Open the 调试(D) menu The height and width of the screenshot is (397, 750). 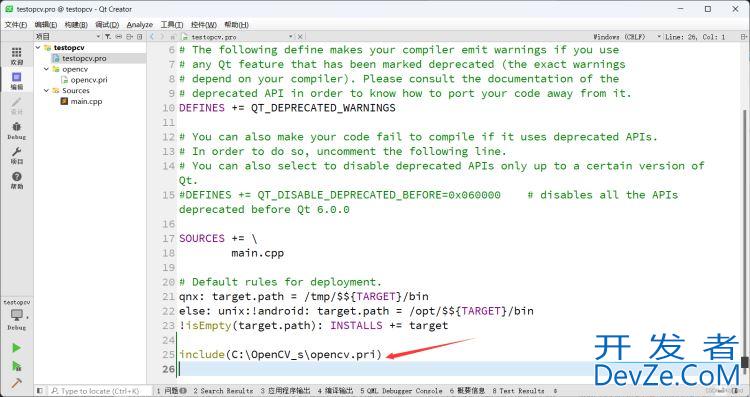107,24
